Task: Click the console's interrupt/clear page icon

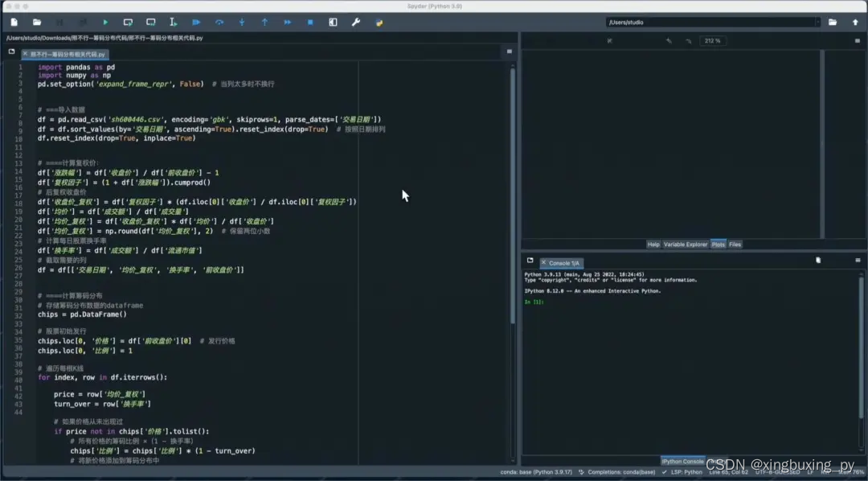Action: point(818,260)
